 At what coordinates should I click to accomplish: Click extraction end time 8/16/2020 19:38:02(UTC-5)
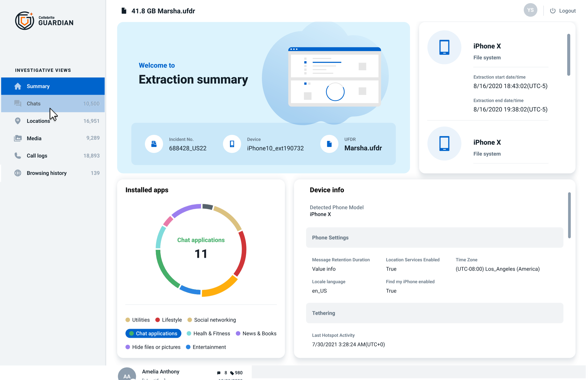click(x=510, y=109)
